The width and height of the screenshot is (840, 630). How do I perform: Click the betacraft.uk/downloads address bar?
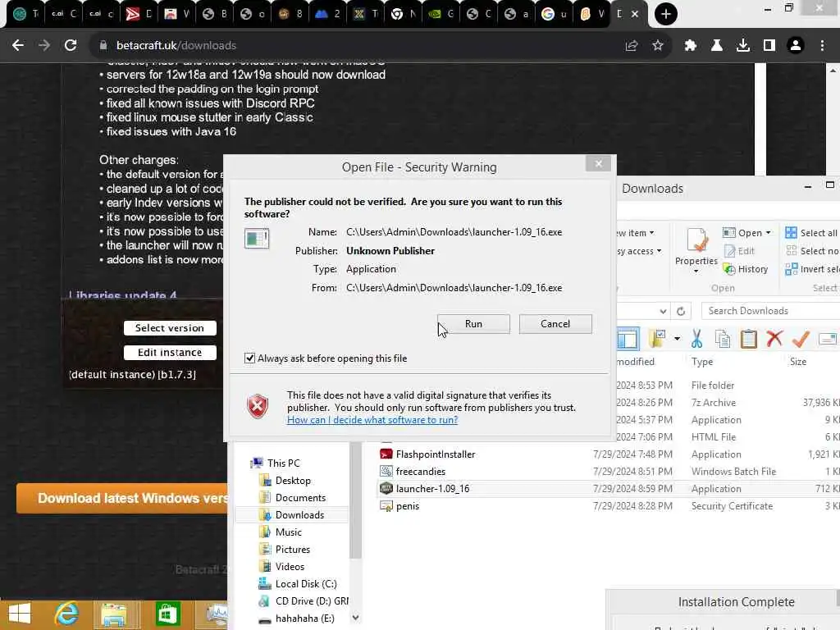tap(354, 46)
